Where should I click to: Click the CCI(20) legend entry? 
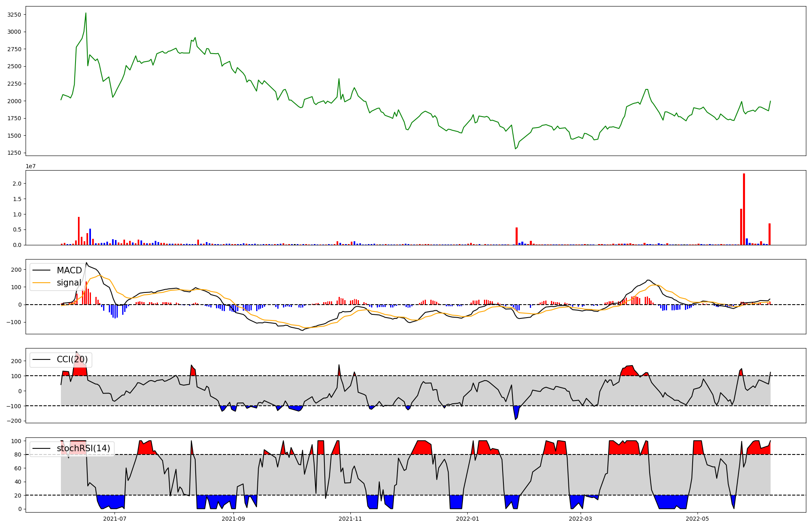[72, 359]
